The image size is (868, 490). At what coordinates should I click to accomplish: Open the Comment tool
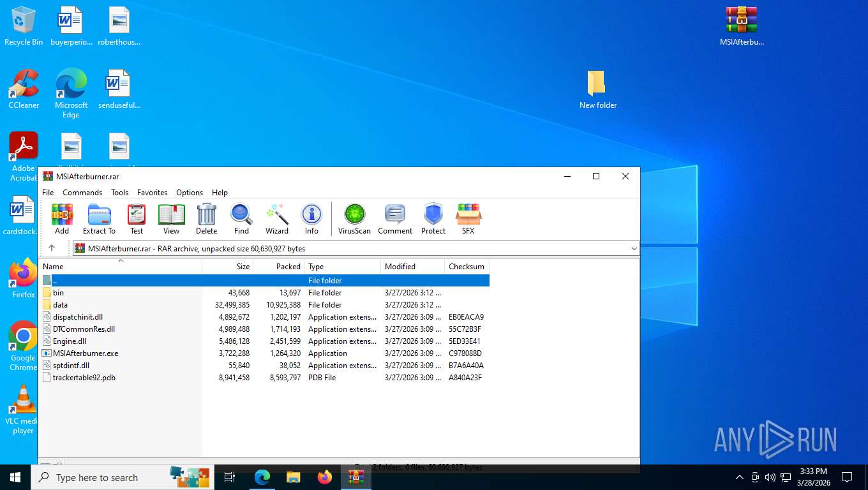(395, 219)
